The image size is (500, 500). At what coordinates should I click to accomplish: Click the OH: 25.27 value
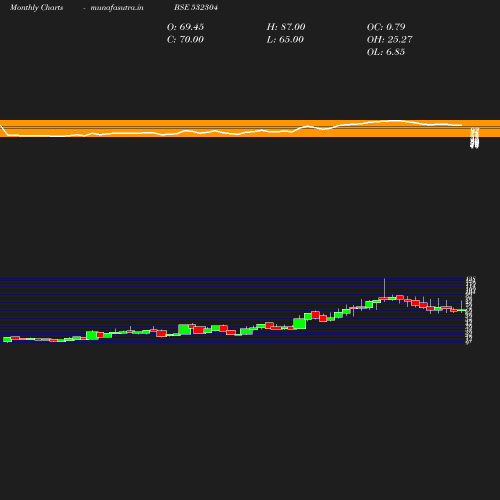[x=389, y=39]
